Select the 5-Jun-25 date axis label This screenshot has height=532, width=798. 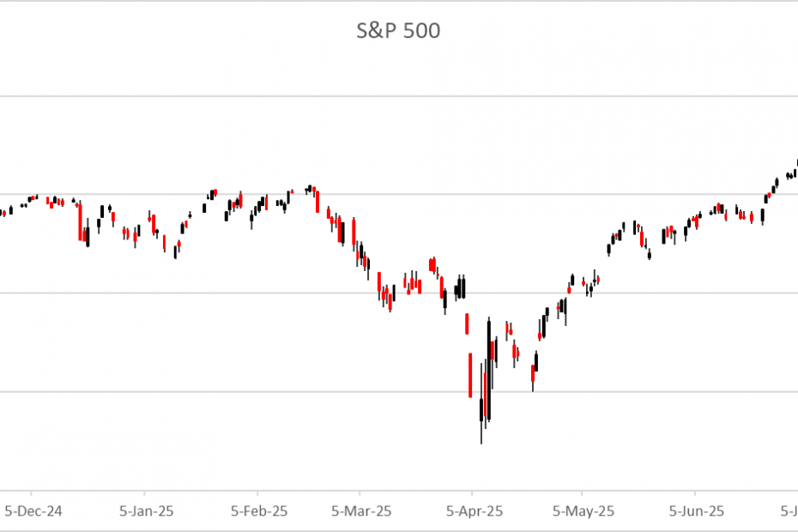pyautogui.click(x=696, y=511)
